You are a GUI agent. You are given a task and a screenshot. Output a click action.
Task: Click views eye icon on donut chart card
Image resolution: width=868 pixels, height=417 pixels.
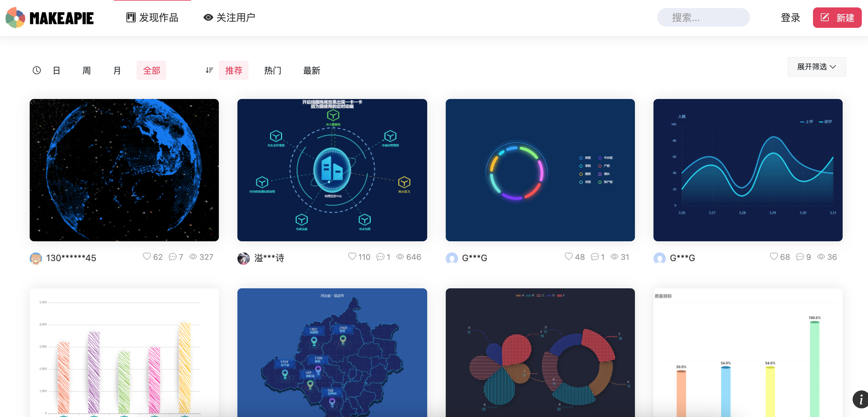tap(614, 257)
